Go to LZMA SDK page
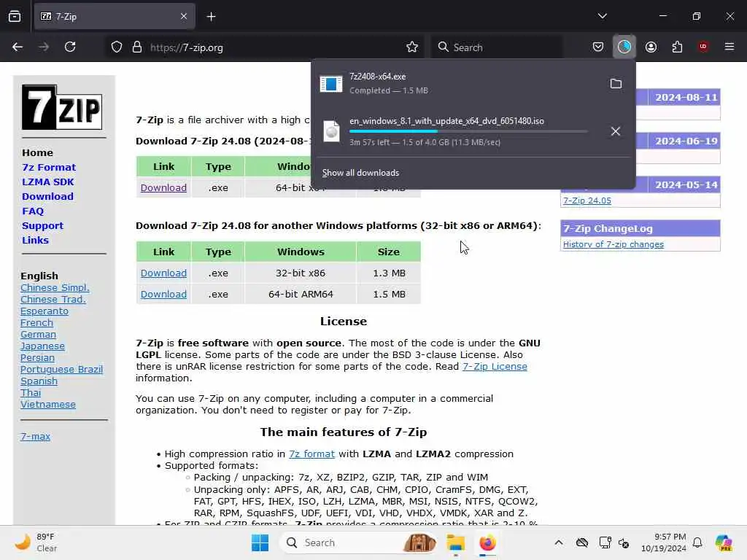The image size is (747, 560). (x=48, y=182)
